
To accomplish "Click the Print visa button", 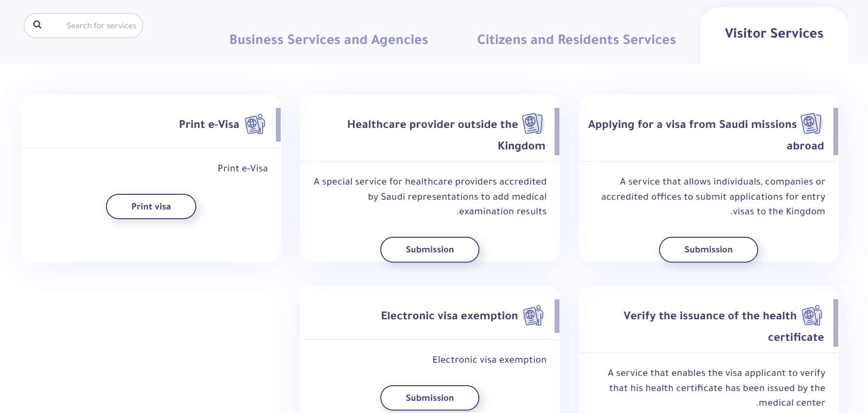I will [x=151, y=206].
